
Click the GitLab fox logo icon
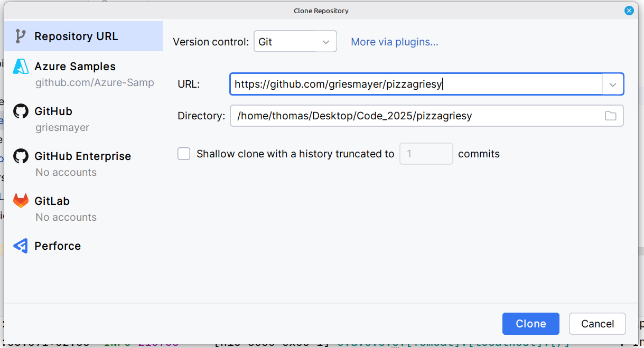[x=21, y=201]
